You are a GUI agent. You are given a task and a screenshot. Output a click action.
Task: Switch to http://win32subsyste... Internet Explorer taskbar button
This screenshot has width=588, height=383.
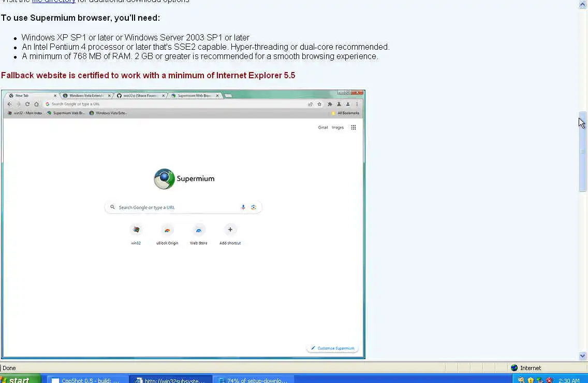click(x=171, y=379)
